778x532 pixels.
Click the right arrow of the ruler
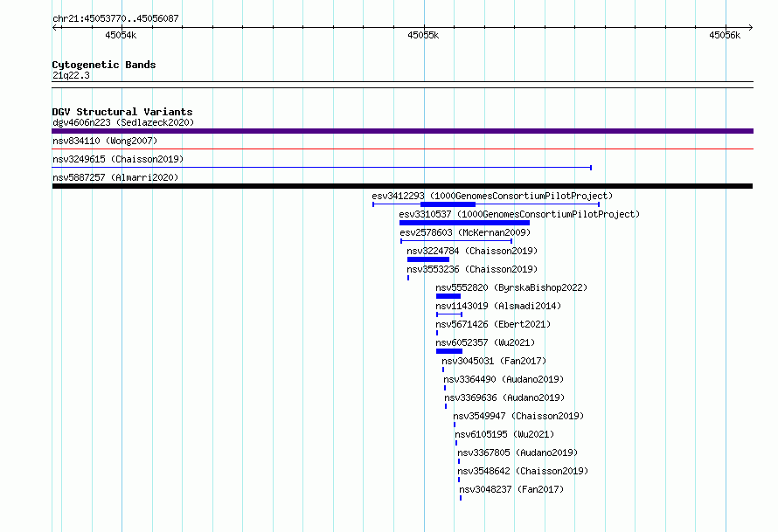(x=750, y=27)
